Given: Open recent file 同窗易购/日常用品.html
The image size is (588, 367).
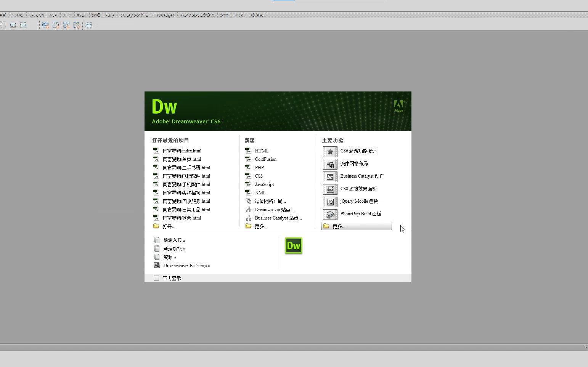Looking at the screenshot, I should point(186,210).
